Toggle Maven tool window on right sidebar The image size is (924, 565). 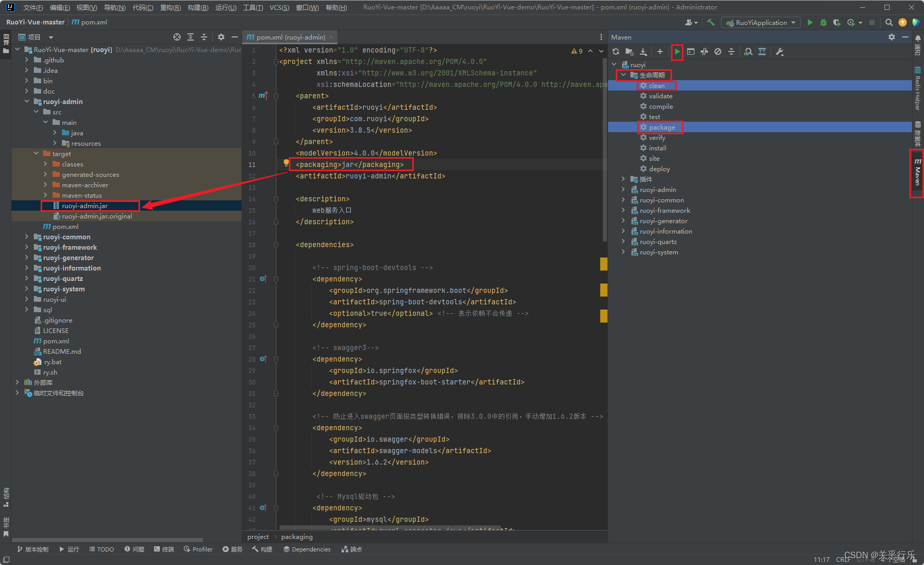pyautogui.click(x=917, y=173)
